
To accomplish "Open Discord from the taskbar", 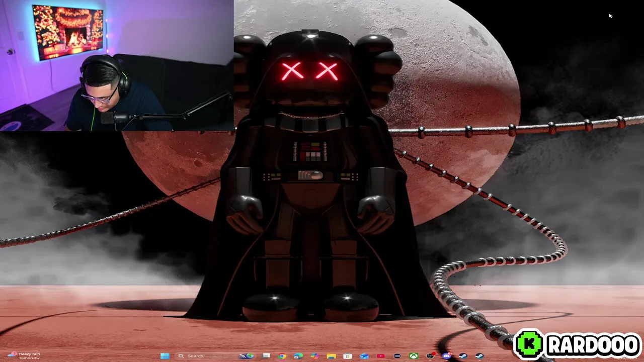I will 446,356.
